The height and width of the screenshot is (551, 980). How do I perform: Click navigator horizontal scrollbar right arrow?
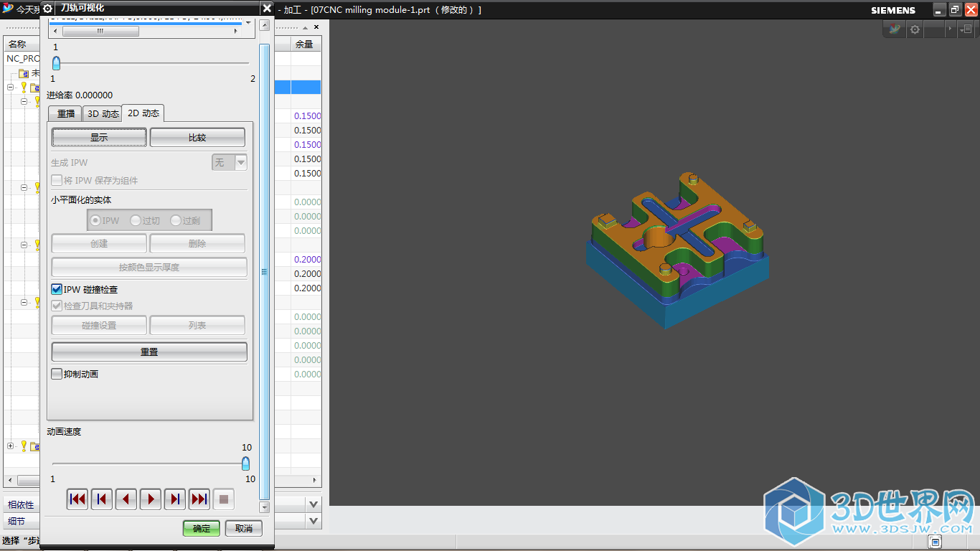coord(316,480)
